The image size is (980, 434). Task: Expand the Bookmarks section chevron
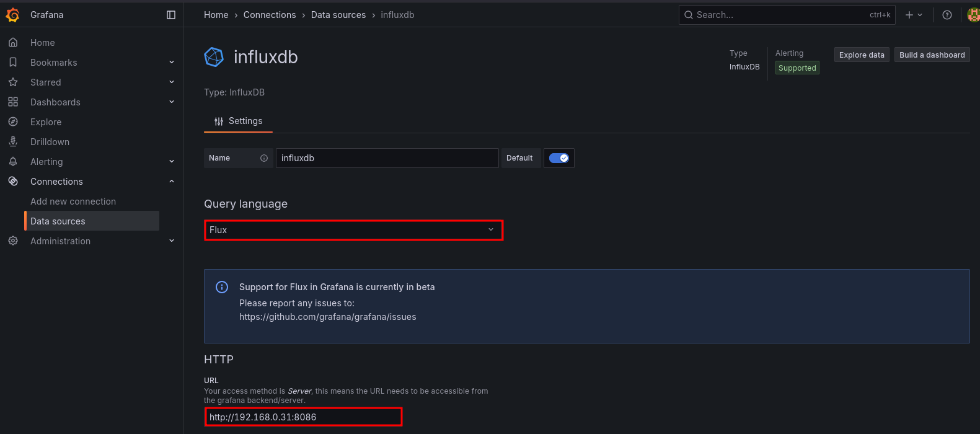click(172, 63)
